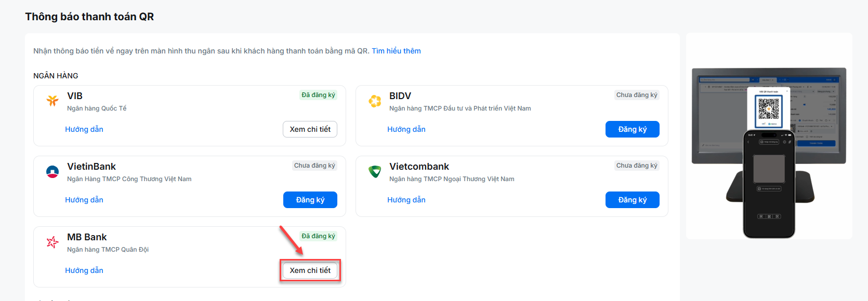Open the VIB Hướng dẫn guide link
Viewport: 868px width, 301px height.
coord(84,129)
